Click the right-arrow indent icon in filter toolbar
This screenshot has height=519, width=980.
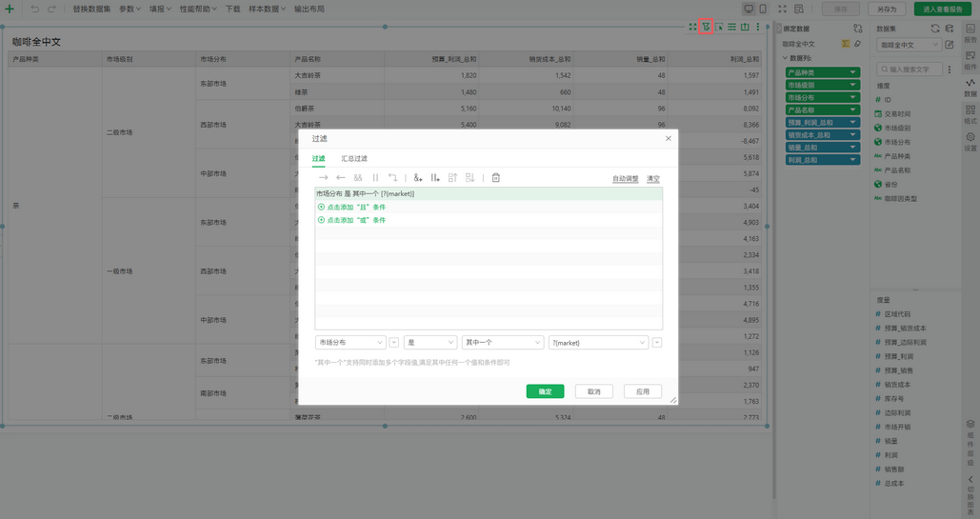tap(323, 177)
